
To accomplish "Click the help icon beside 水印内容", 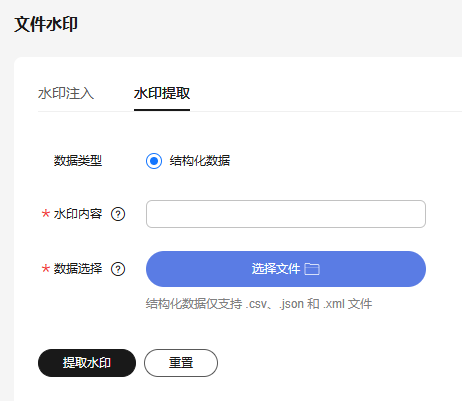I will (x=118, y=214).
